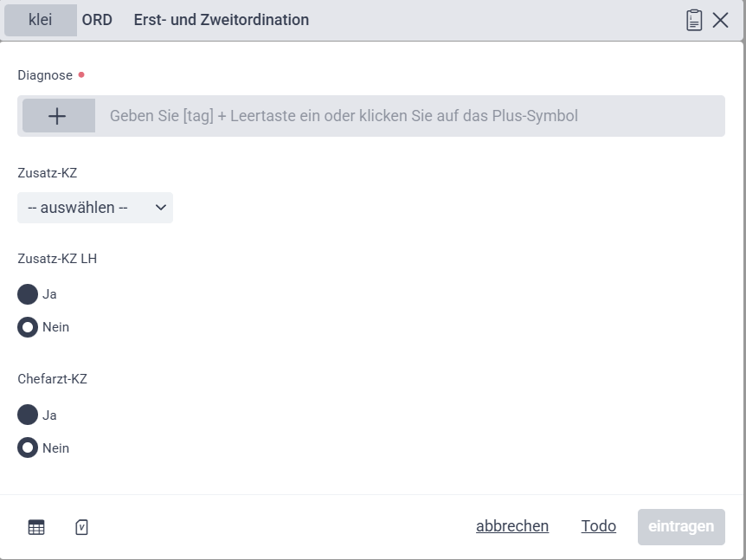Screen dimensions: 746x560
Task: Choose Nein under Chefarzt-KZ
Action: tap(28, 448)
